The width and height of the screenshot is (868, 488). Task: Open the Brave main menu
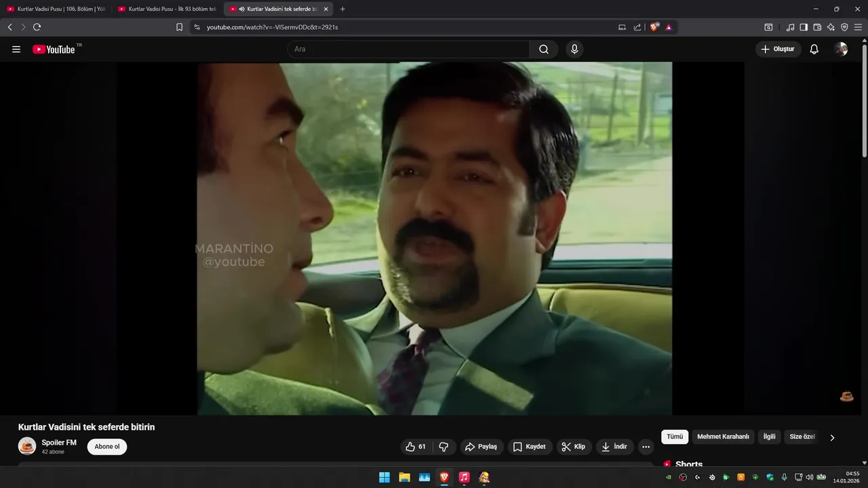tap(858, 27)
